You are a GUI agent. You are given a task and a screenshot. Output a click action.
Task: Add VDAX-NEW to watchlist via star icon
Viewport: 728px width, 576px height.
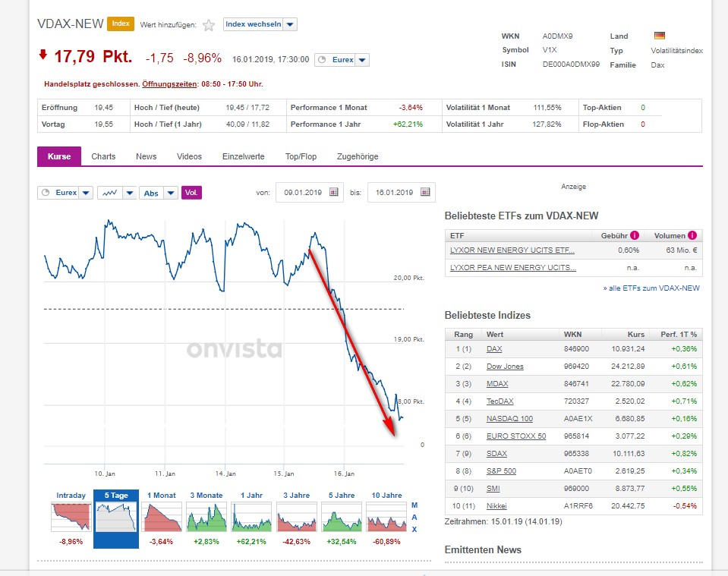pyautogui.click(x=209, y=25)
